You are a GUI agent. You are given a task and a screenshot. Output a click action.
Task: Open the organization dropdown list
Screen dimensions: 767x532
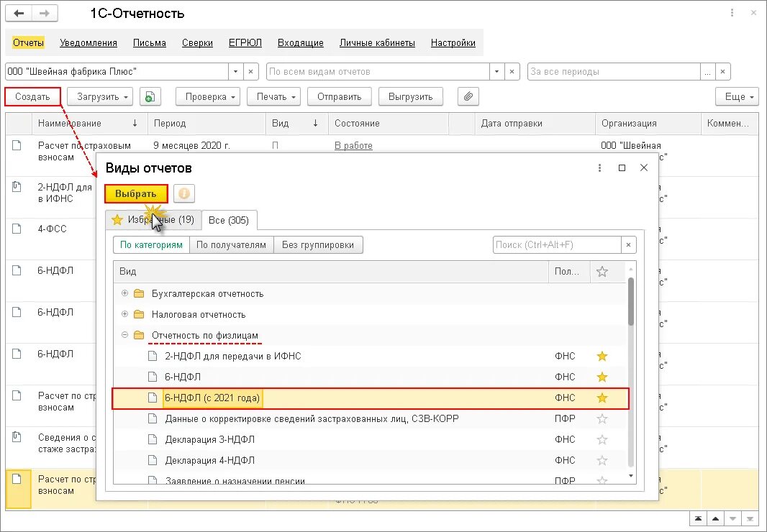coord(235,71)
